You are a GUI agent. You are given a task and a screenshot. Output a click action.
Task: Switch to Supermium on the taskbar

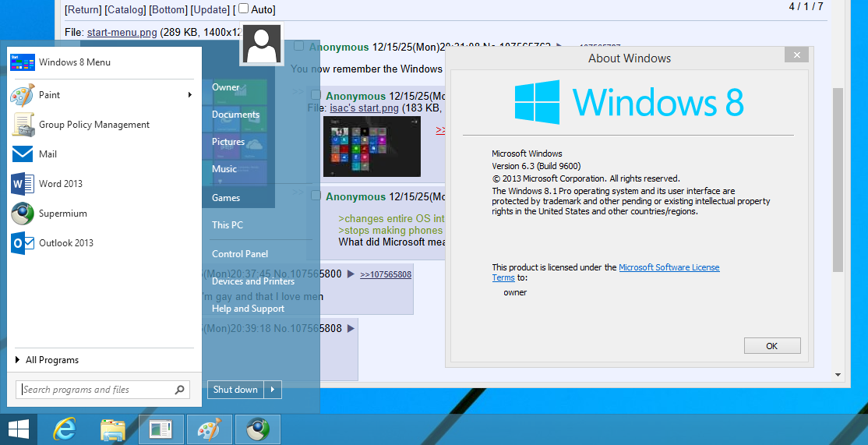[258, 429]
